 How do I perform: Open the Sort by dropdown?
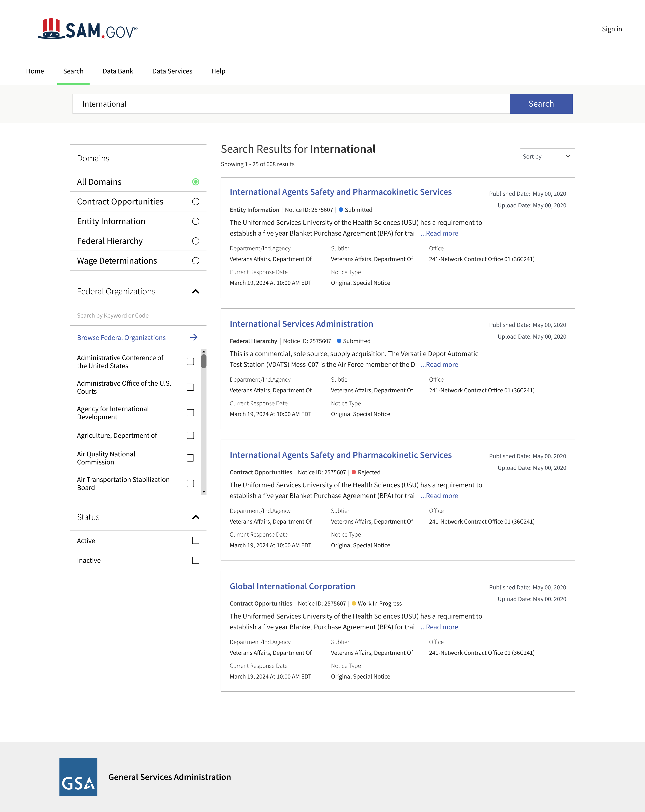point(547,156)
